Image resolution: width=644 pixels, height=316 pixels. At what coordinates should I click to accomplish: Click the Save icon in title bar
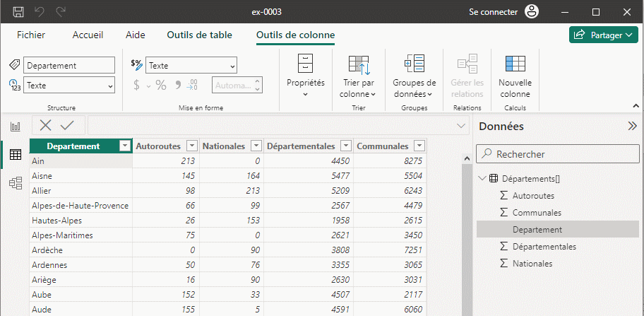tap(18, 12)
